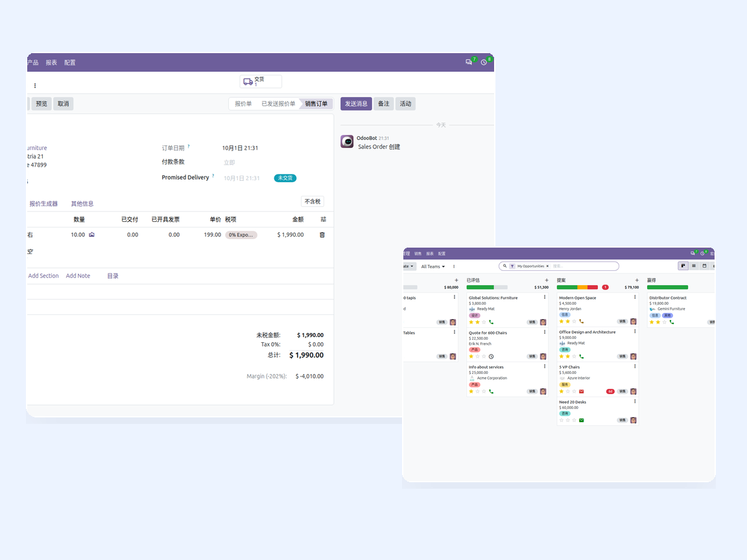Open the activities clock icon in the sales order window
Viewport: 747px width, 560px height.
point(484,62)
